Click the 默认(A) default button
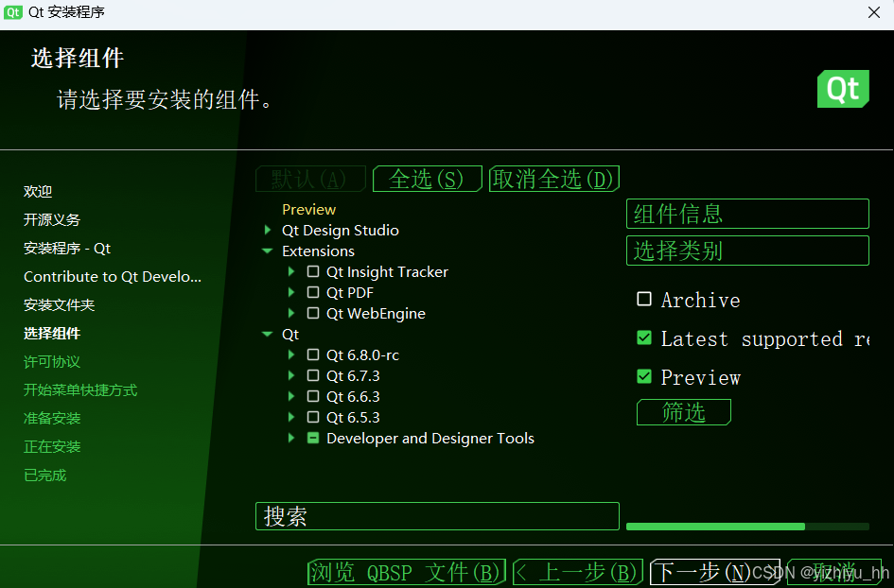The image size is (894, 588). pyautogui.click(x=310, y=179)
